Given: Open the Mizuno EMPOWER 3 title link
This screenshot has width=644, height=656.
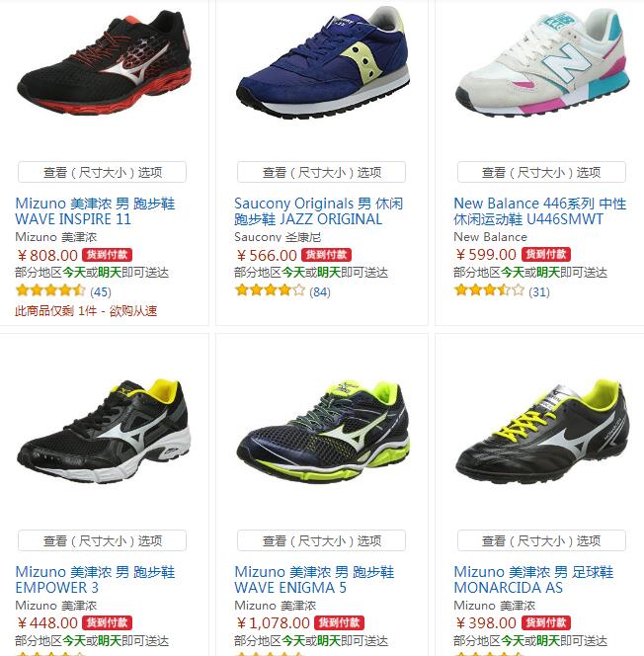Looking at the screenshot, I should pos(95,580).
